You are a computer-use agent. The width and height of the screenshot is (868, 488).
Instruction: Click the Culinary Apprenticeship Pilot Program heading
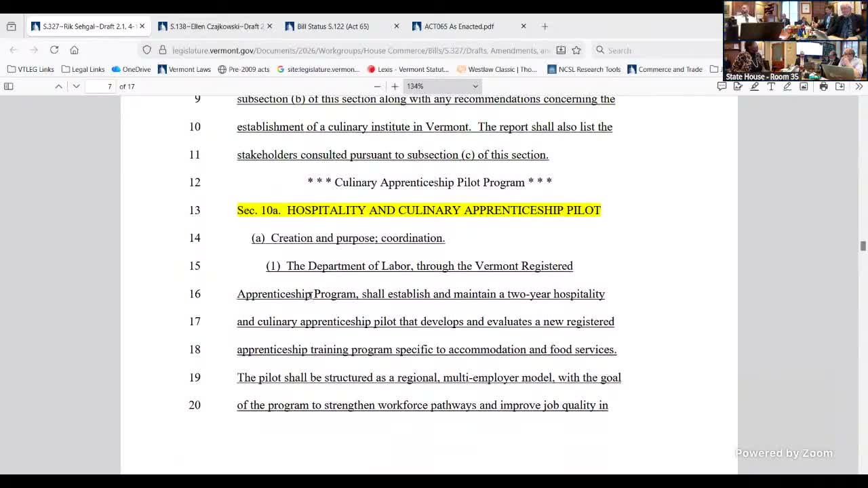[430, 182]
